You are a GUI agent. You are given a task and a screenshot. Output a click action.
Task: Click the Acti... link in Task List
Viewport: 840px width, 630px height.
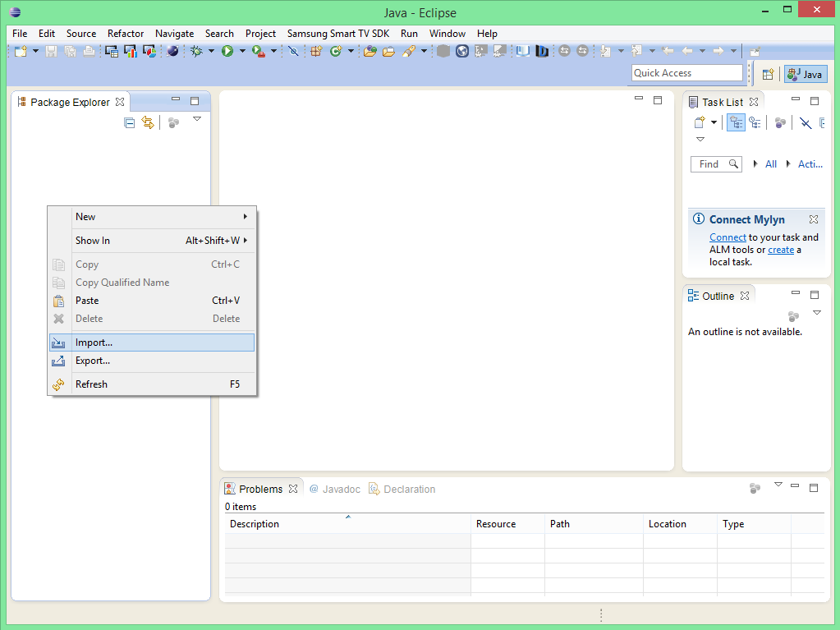(810, 164)
